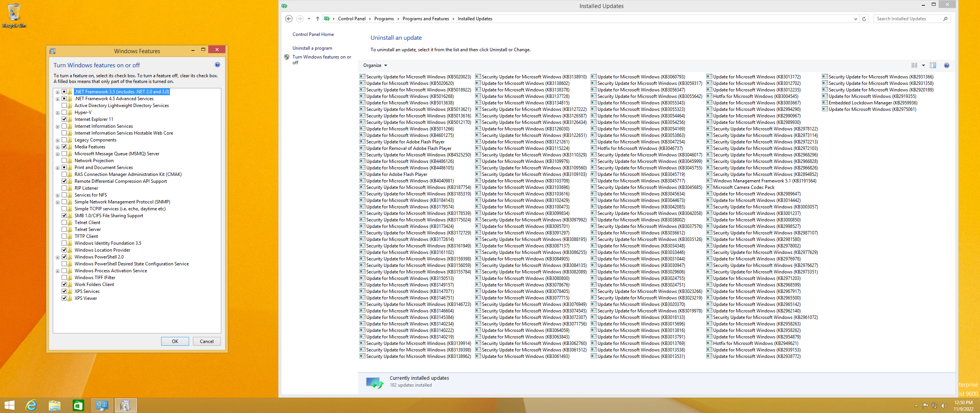Click the volume icon in the system tray
This screenshot has width=980, height=413.
pos(944,406)
